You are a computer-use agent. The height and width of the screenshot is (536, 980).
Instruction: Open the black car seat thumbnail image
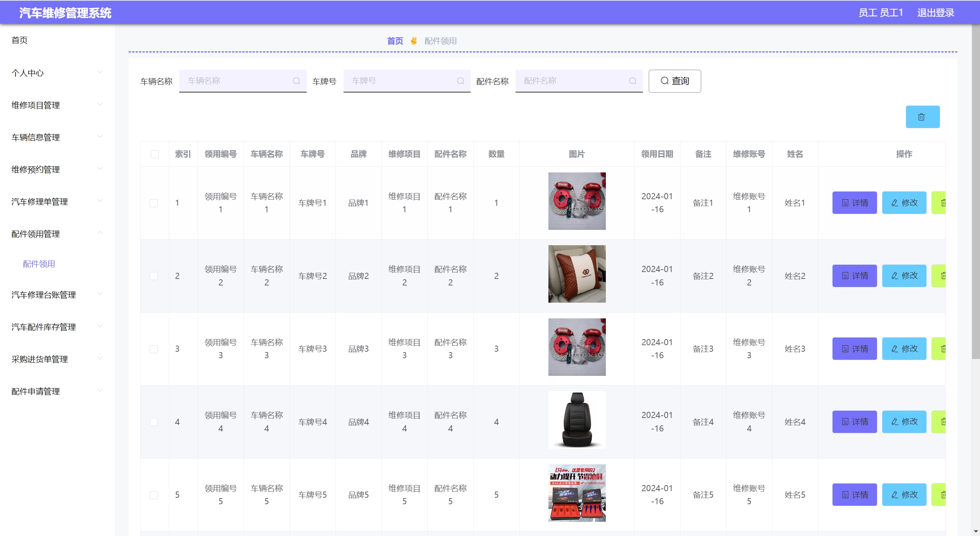click(x=577, y=420)
